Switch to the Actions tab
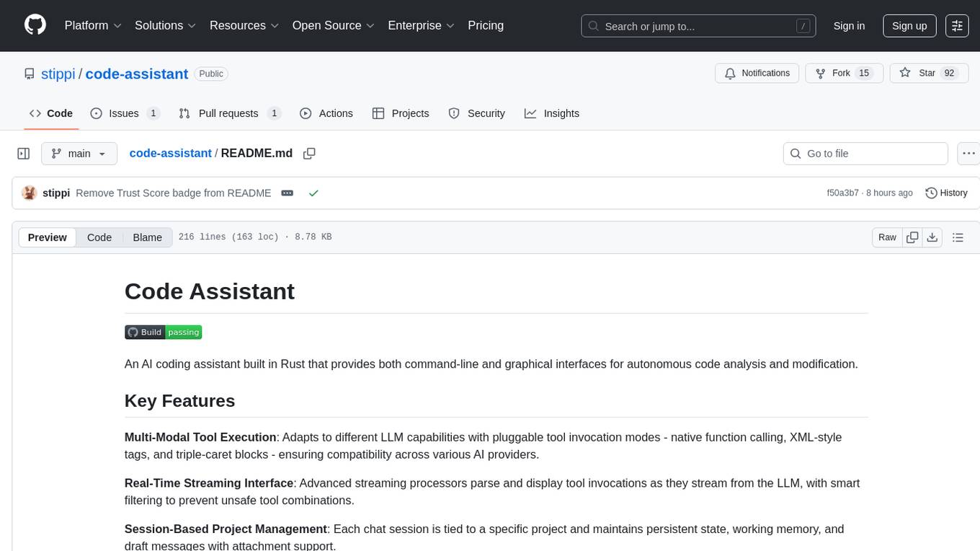This screenshot has height=551, width=980. pos(326,113)
